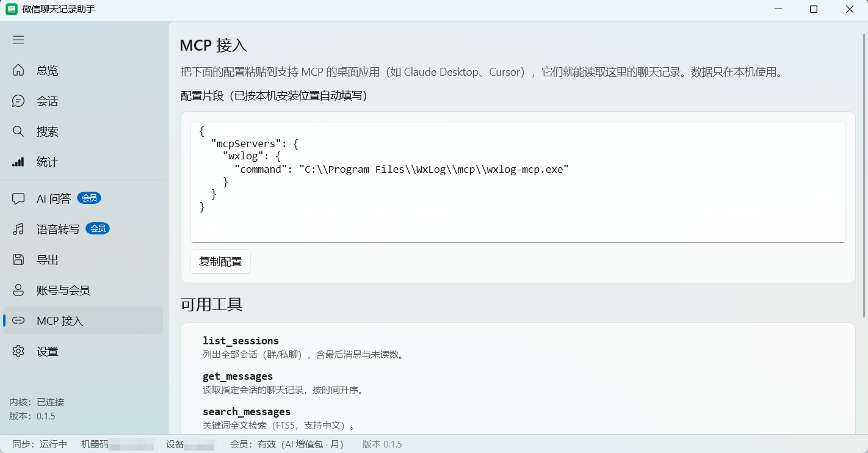The height and width of the screenshot is (453, 868).
Task: Open the 总览 overview page
Action: 83,70
